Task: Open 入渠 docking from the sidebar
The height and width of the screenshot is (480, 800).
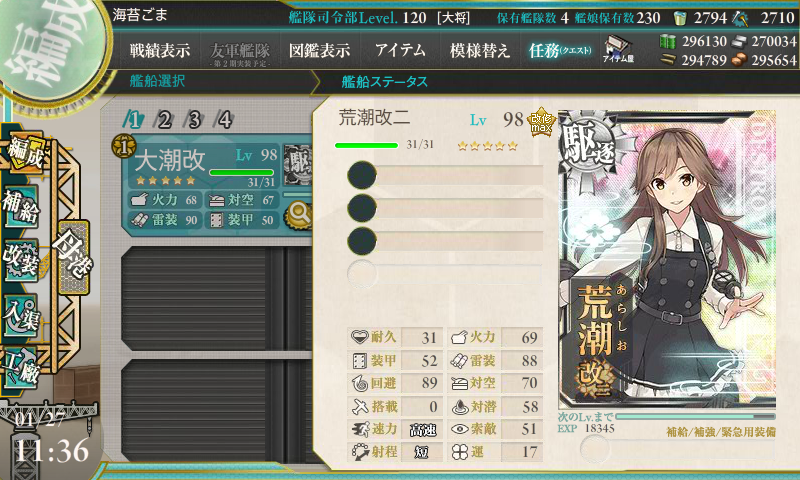Action: click(x=21, y=315)
